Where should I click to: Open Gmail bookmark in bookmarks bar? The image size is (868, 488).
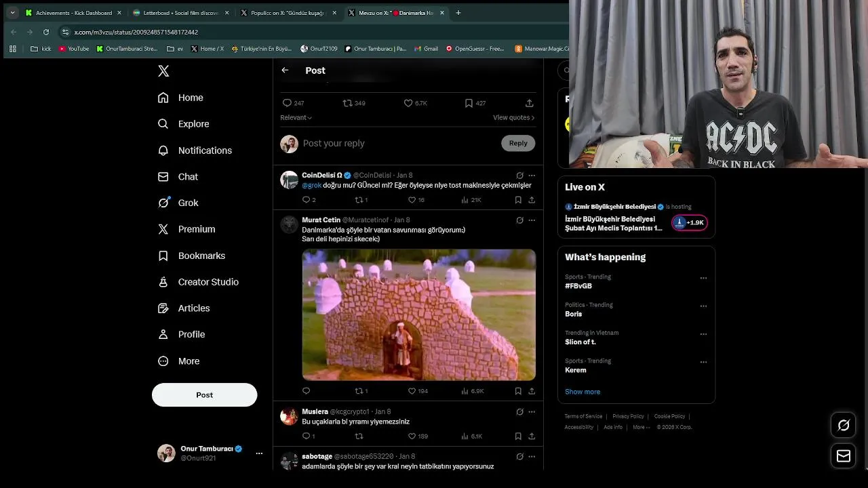tap(427, 49)
